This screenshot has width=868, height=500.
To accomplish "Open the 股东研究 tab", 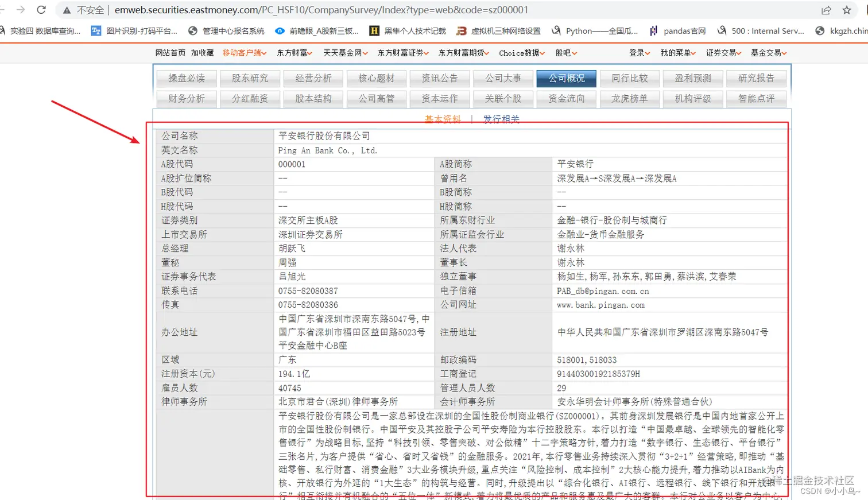I will [x=250, y=79].
